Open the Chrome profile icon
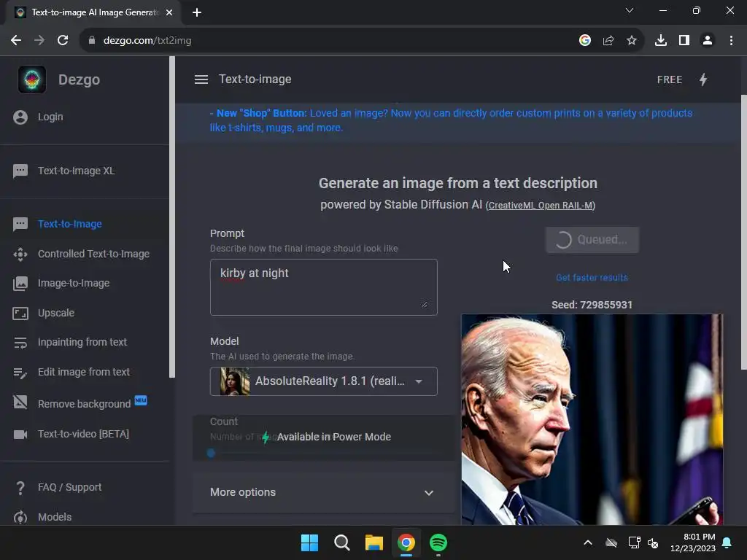This screenshot has width=747, height=560. [x=708, y=41]
